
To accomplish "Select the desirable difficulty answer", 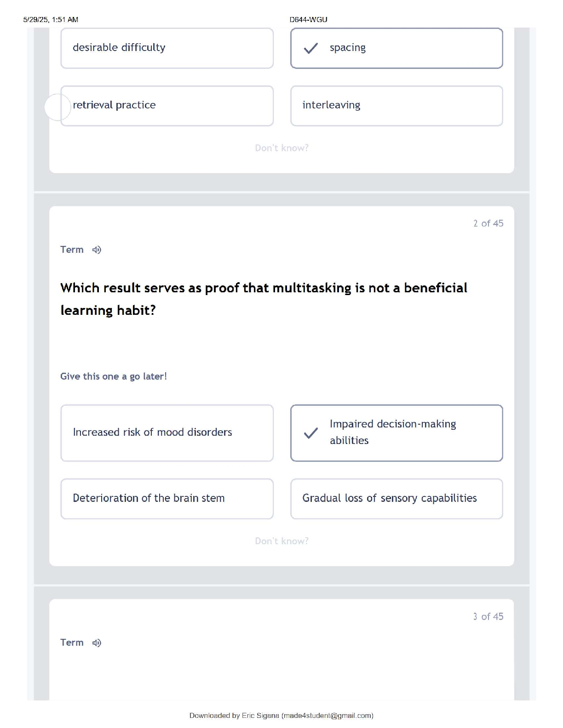I will [167, 48].
